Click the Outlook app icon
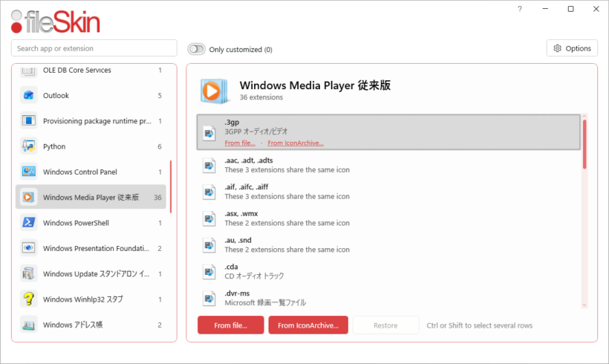This screenshot has width=609, height=364. pyautogui.click(x=28, y=95)
